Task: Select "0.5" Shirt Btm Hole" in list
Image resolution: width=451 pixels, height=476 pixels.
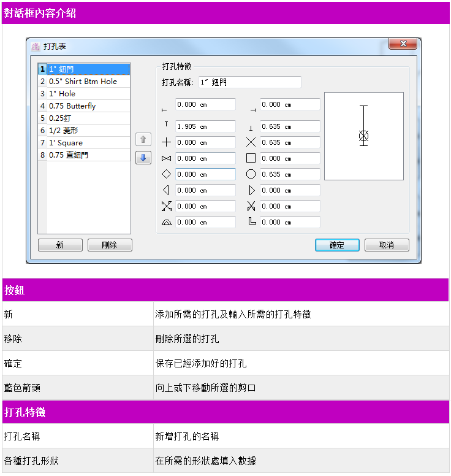Action: pos(83,82)
